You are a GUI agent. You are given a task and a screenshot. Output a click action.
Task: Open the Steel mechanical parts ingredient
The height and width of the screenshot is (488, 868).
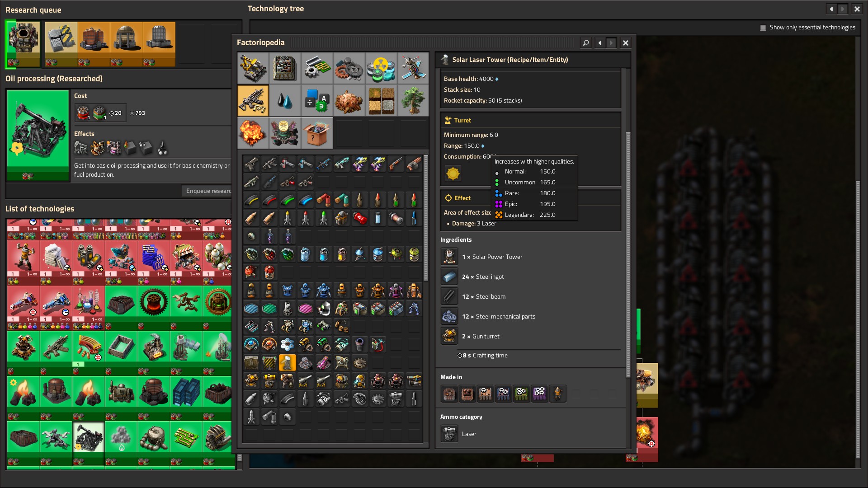(449, 316)
